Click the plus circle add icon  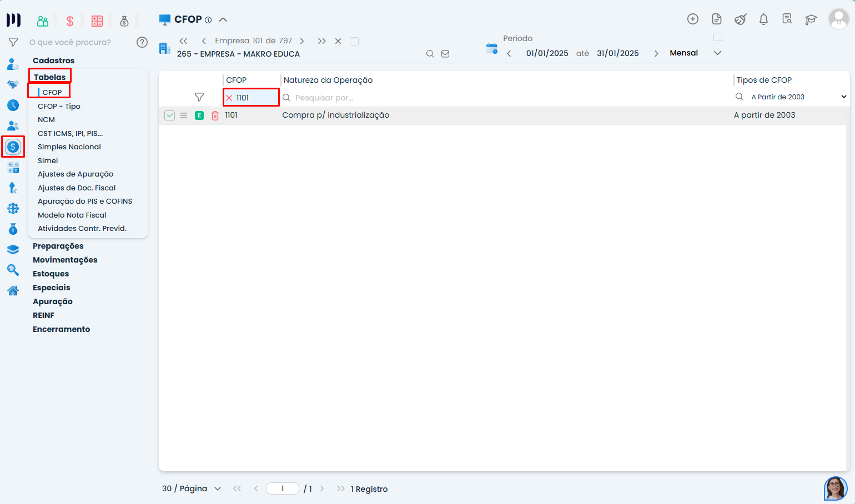tap(692, 19)
